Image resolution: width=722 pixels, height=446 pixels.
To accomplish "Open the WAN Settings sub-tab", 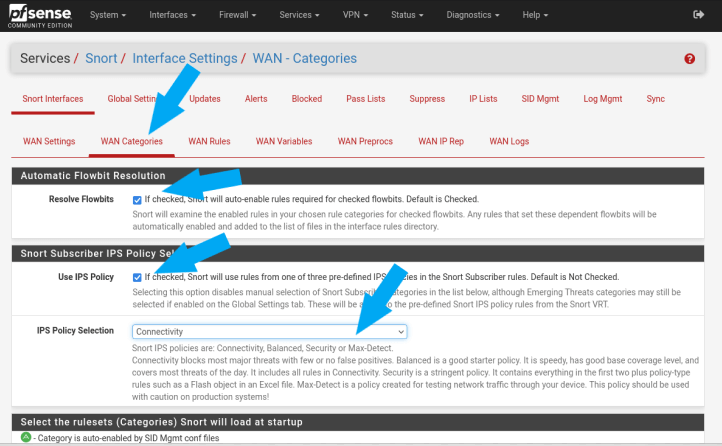I will point(49,141).
